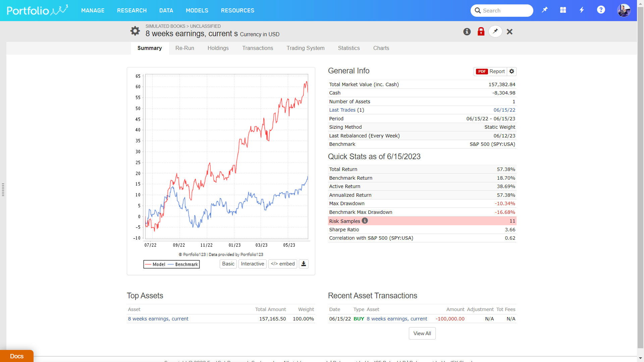Expand the RESEARCH menu
Image resolution: width=644 pixels, height=362 pixels.
point(132,10)
